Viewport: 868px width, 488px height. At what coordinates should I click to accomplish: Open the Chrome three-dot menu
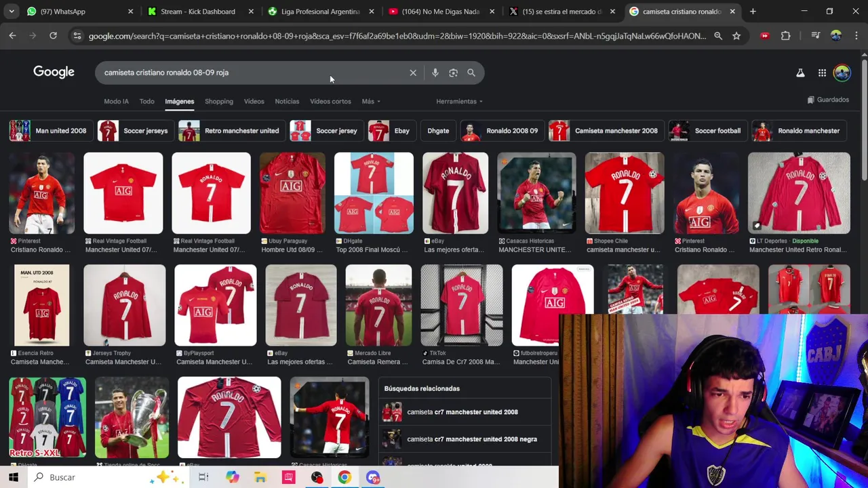pos(856,36)
